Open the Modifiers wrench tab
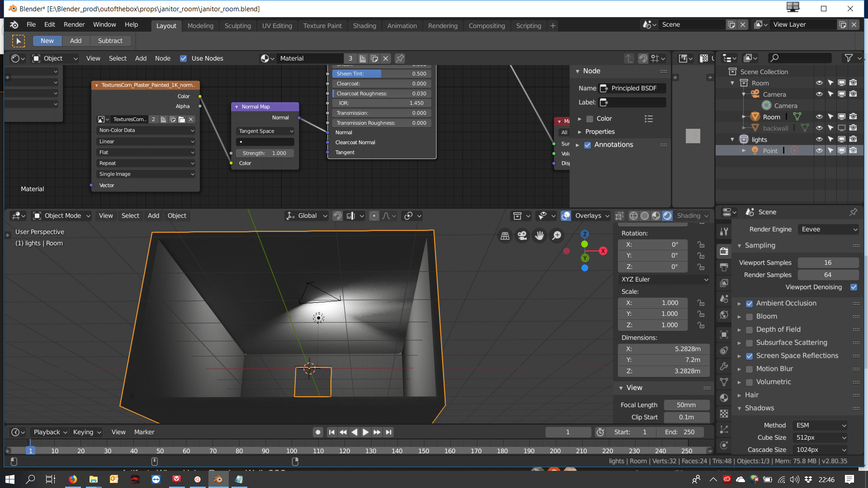This screenshot has height=488, width=868. coord(724,366)
